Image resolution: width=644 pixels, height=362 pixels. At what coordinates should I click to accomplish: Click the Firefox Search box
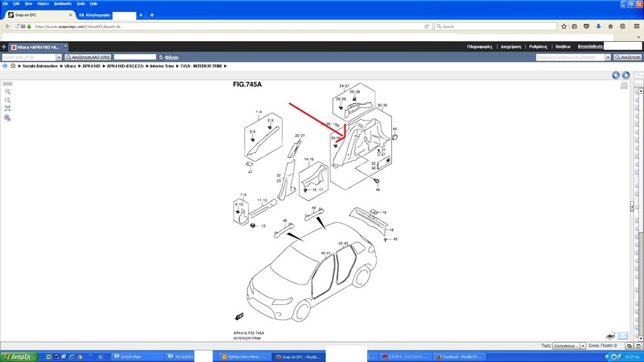click(496, 27)
